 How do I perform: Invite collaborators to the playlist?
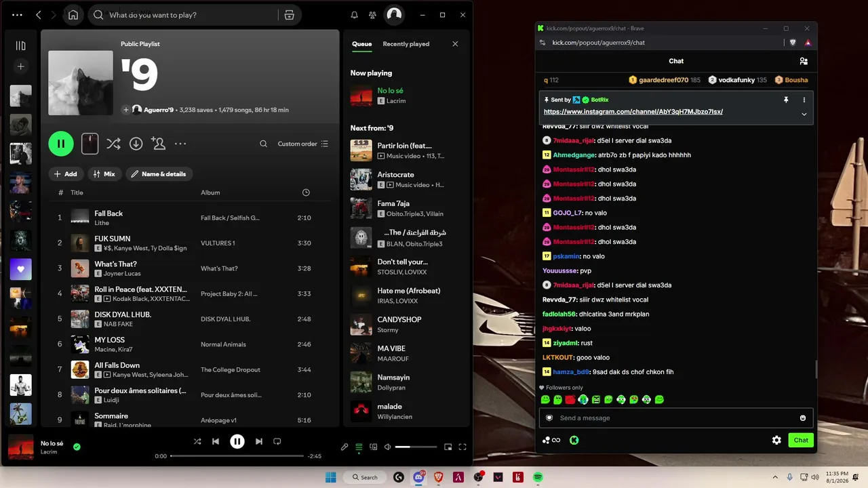(159, 144)
